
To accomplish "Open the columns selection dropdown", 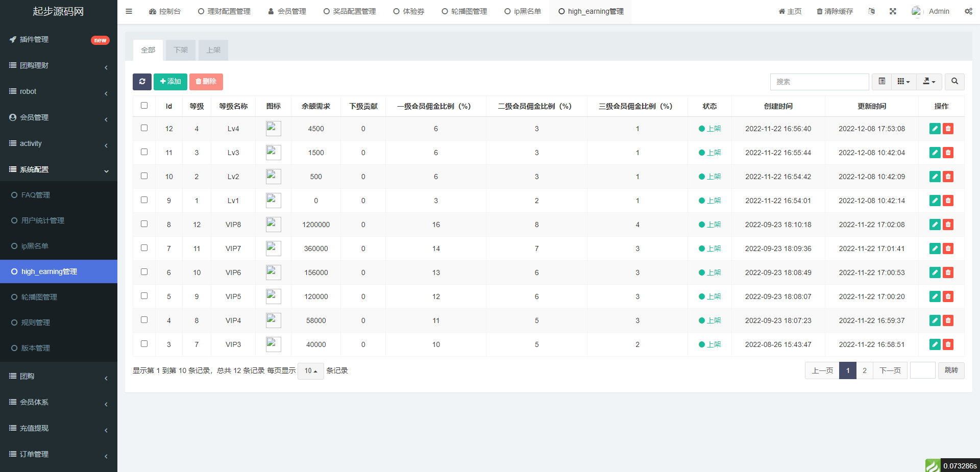I will coord(903,82).
